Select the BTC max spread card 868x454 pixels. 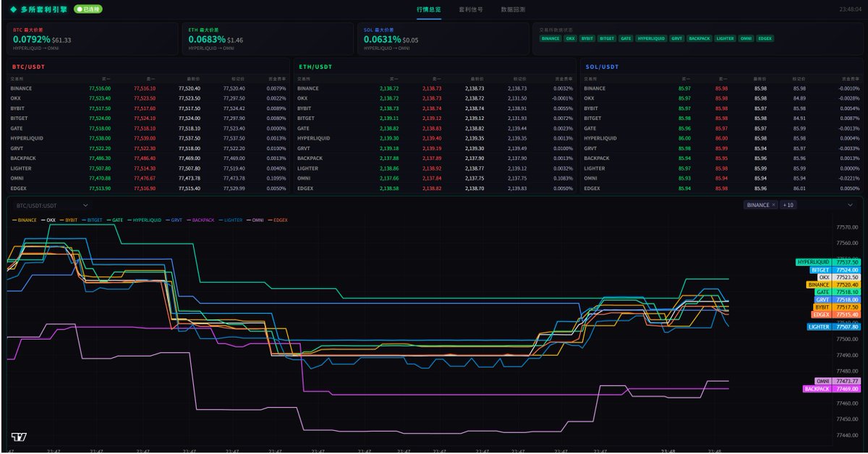click(x=93, y=39)
